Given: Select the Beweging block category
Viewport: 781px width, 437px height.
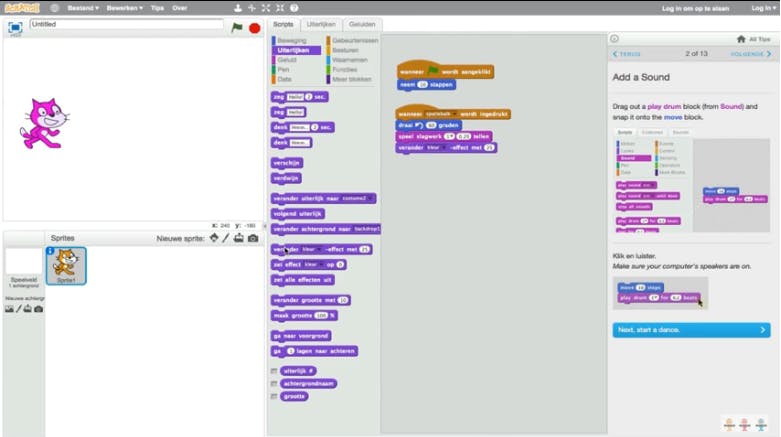Looking at the screenshot, I should point(292,40).
